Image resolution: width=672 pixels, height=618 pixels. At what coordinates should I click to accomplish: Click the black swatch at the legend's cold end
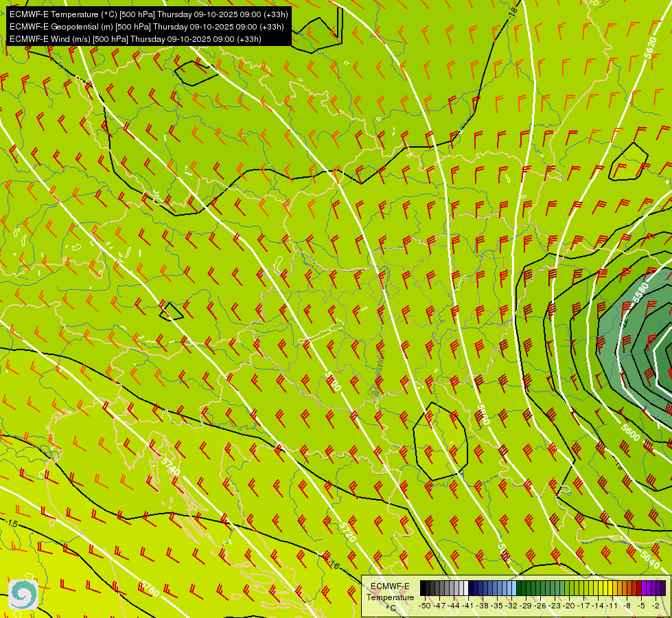point(423,588)
